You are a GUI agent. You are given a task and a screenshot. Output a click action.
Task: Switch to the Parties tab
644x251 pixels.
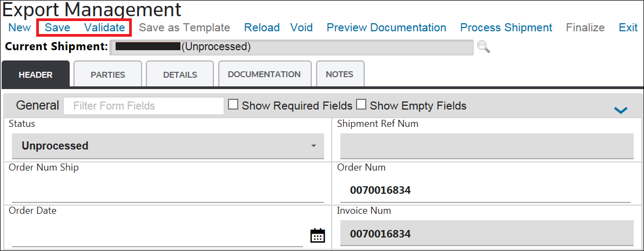(x=108, y=74)
